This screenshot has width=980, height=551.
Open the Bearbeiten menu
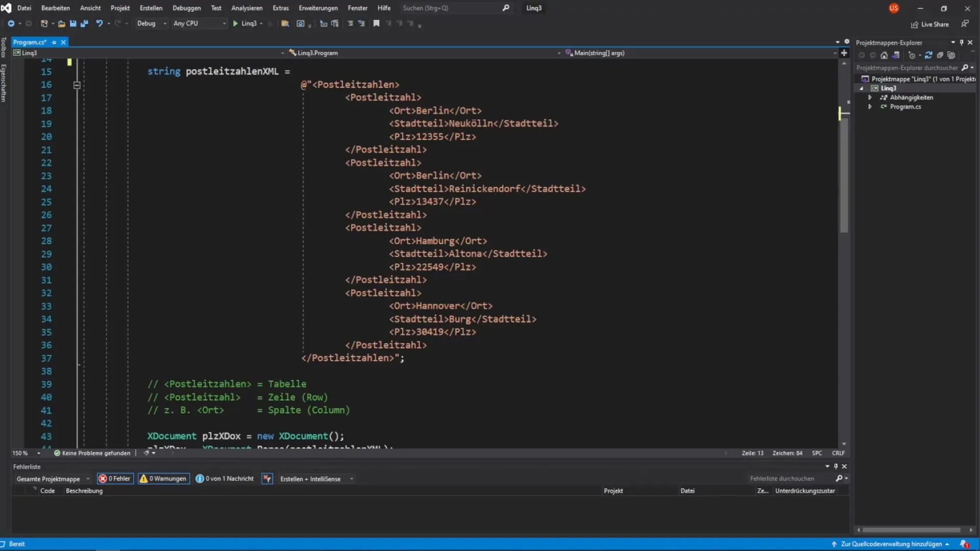tap(56, 8)
